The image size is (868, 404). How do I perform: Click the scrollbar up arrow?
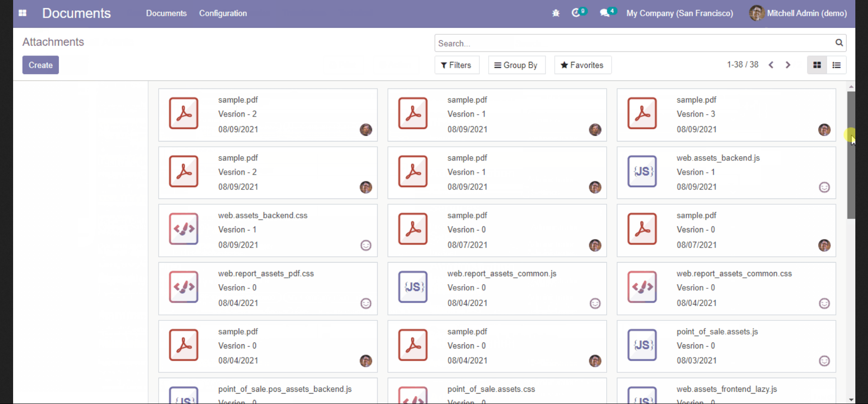pos(851,86)
